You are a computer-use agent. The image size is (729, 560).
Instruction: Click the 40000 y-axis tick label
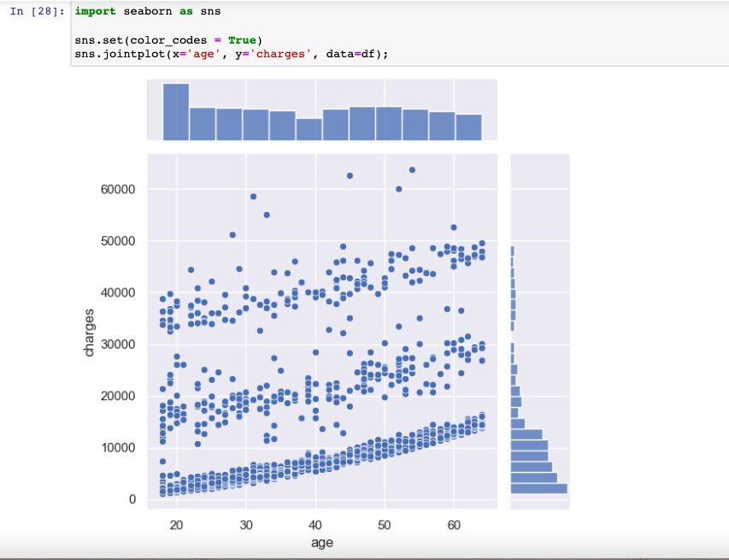click(118, 292)
